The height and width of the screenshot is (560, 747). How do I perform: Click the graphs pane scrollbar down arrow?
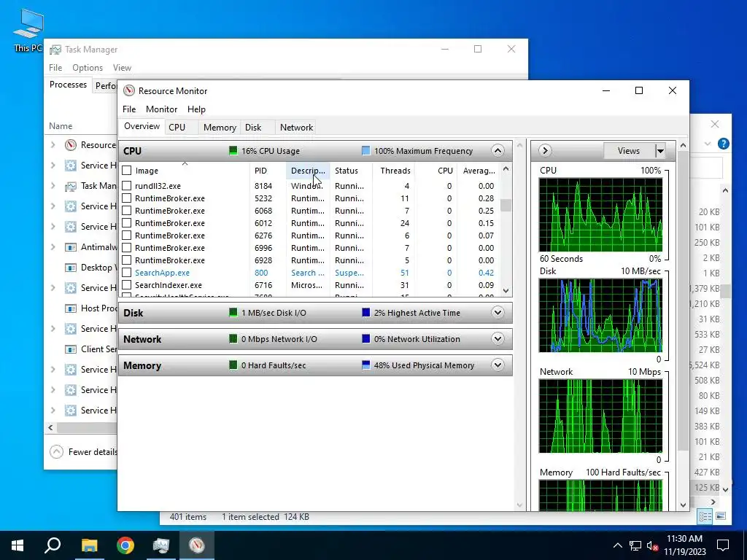[x=683, y=505]
